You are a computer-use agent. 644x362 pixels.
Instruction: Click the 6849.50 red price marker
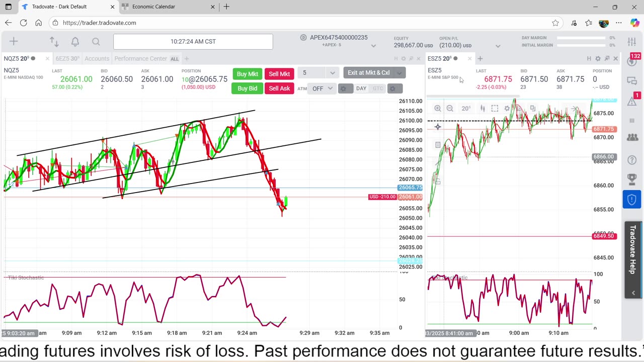click(x=604, y=236)
